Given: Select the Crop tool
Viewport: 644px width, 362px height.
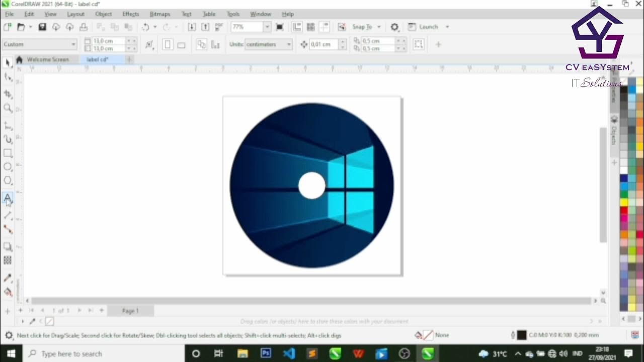Looking at the screenshot, I should point(8,94).
